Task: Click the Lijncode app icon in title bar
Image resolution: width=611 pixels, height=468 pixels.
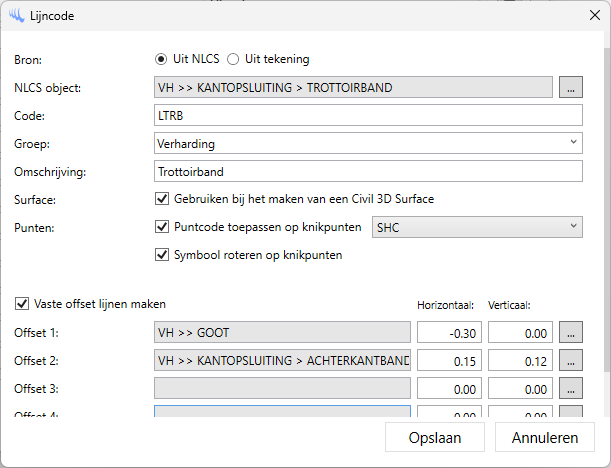Action: 15,16
